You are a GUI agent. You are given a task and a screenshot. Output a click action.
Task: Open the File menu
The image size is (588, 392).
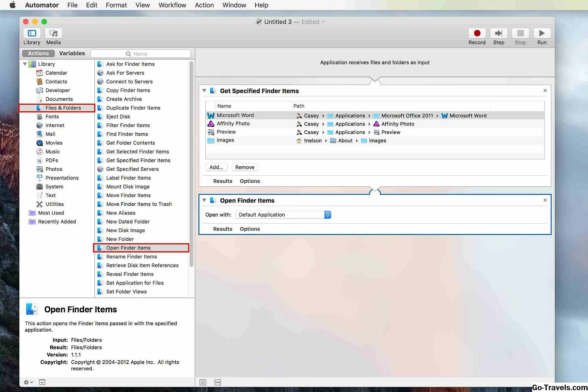pos(72,5)
